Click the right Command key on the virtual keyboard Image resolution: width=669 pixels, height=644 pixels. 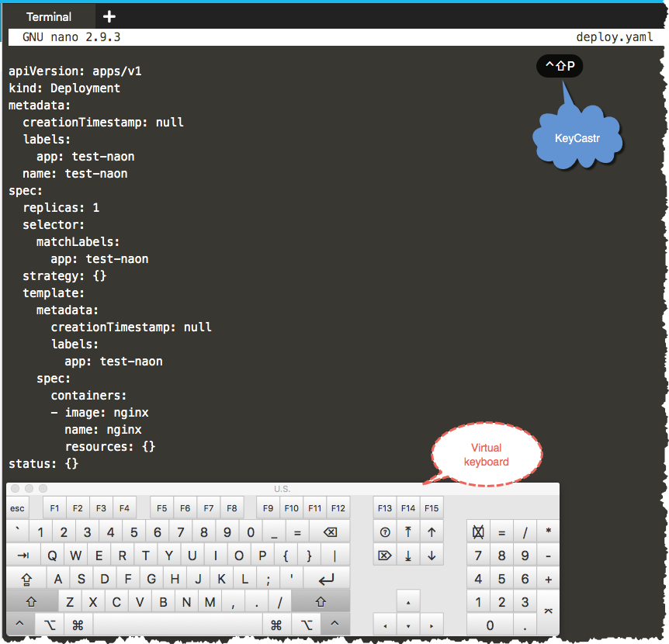click(276, 625)
